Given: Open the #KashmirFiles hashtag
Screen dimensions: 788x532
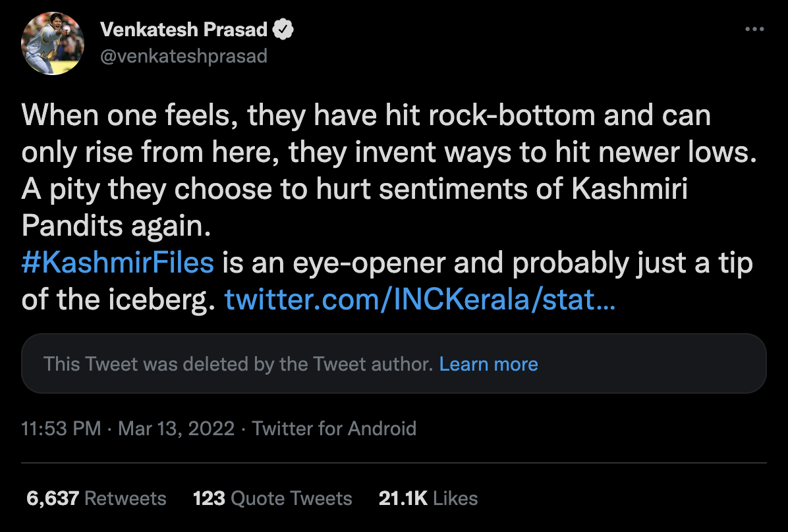Looking at the screenshot, I should (118, 263).
